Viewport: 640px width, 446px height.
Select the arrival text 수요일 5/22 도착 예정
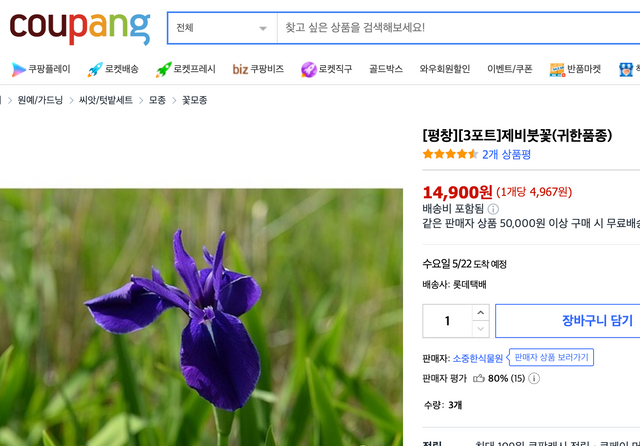(x=464, y=264)
